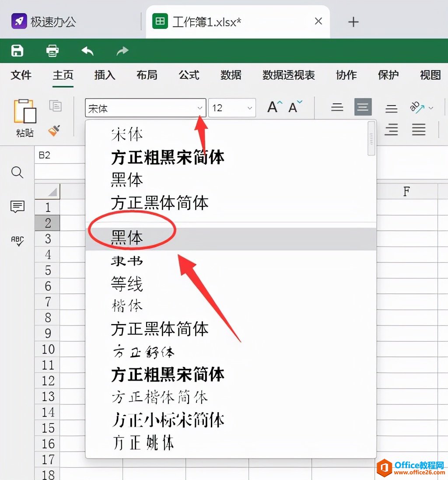Click the Redo arrow
Viewport: 448px width, 480px height.
pos(122,51)
